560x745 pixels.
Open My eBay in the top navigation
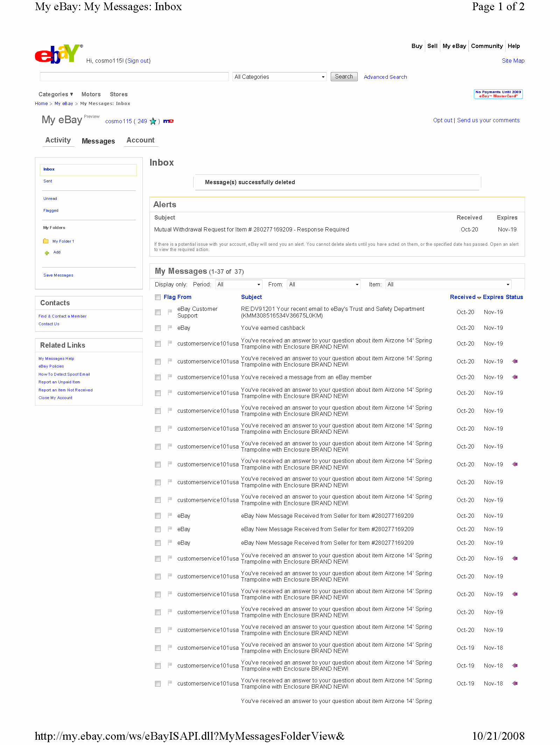[454, 46]
